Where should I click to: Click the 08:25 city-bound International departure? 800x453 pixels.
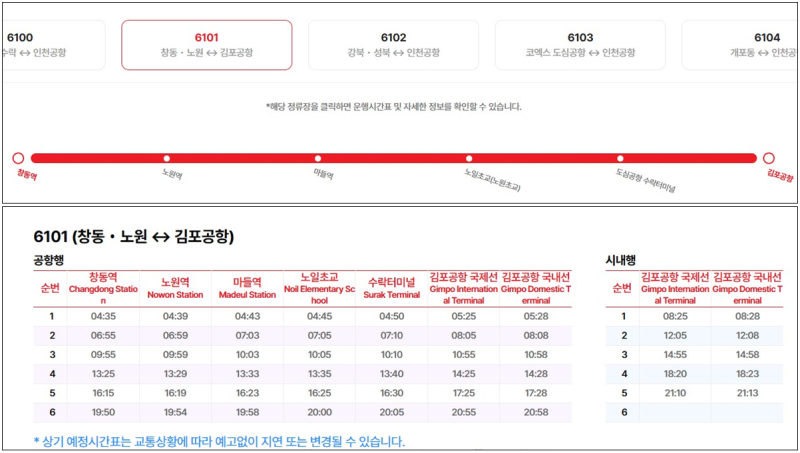675,316
